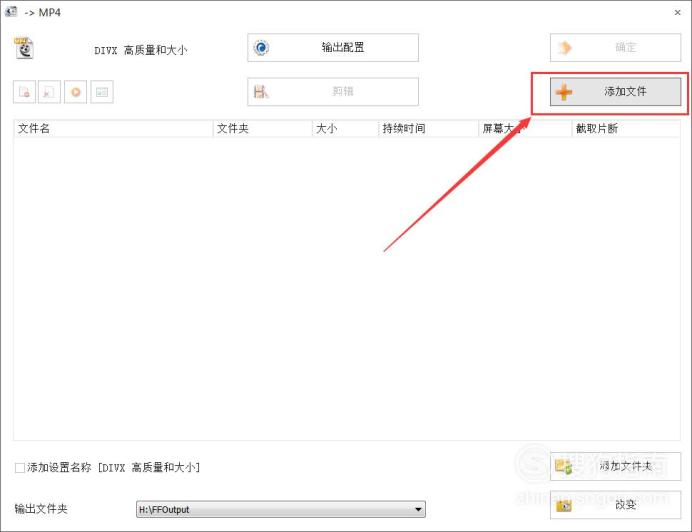Sort by the 大小 column header
Screen dimensions: 692x532
345,128
